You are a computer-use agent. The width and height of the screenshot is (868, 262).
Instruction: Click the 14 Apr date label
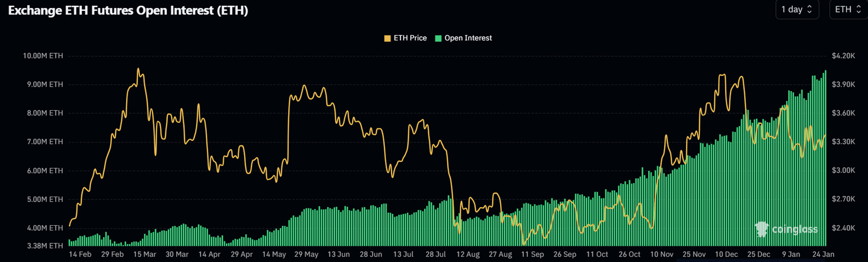[210, 255]
